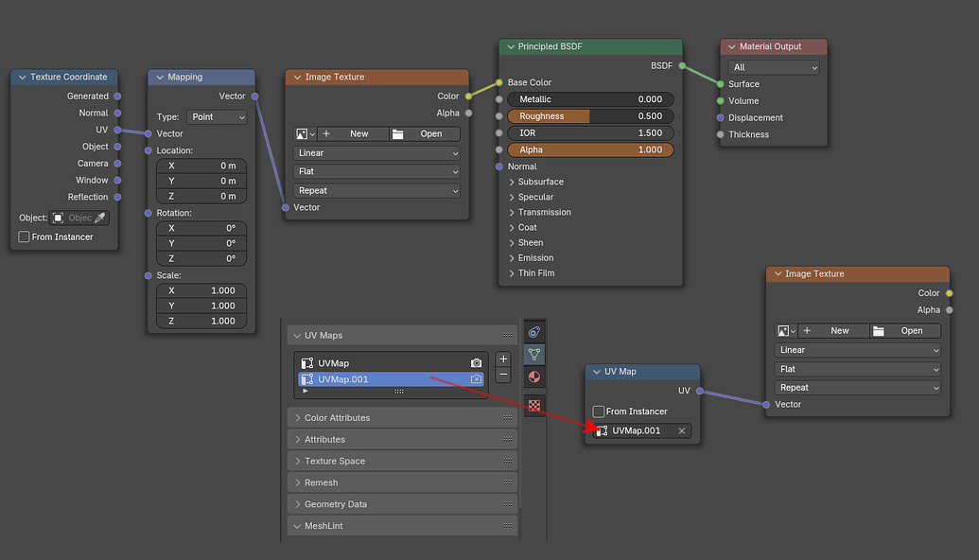
Task: Click Texture Coordinate Object field
Action: click(x=79, y=218)
